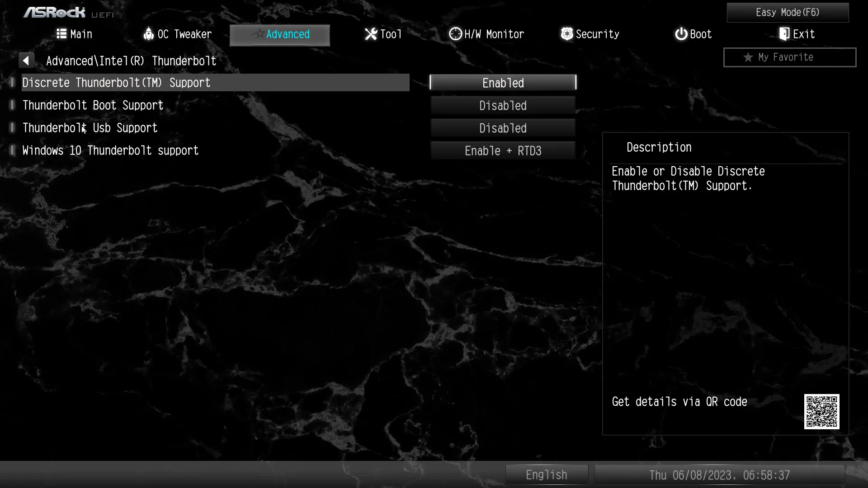
Task: Select Thunderbolt Boot Support row
Action: (216, 105)
